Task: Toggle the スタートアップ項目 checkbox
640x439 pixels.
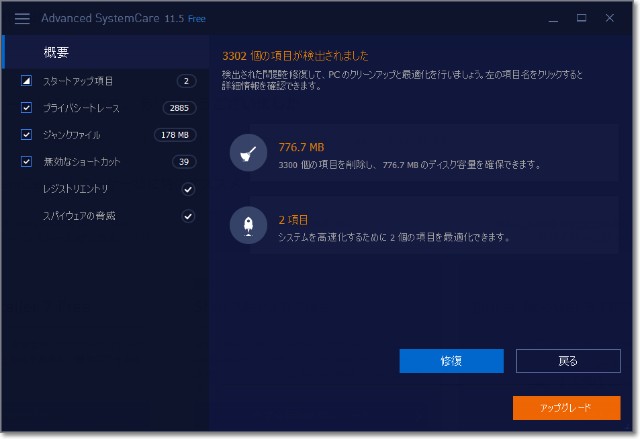Action: pos(27,81)
